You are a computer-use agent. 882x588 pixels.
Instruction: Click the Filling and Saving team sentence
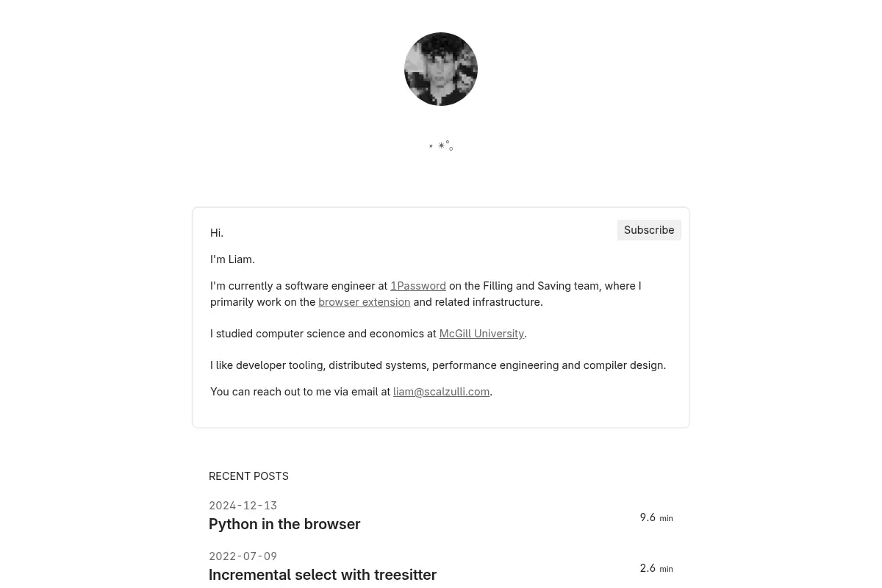tap(426, 294)
